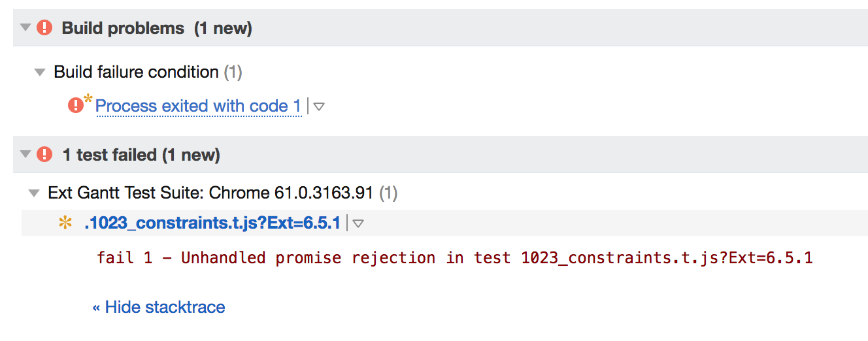Viewport: 868px width, 341px height.
Task: Collapse the 1 test failed section
Action: (x=25, y=155)
